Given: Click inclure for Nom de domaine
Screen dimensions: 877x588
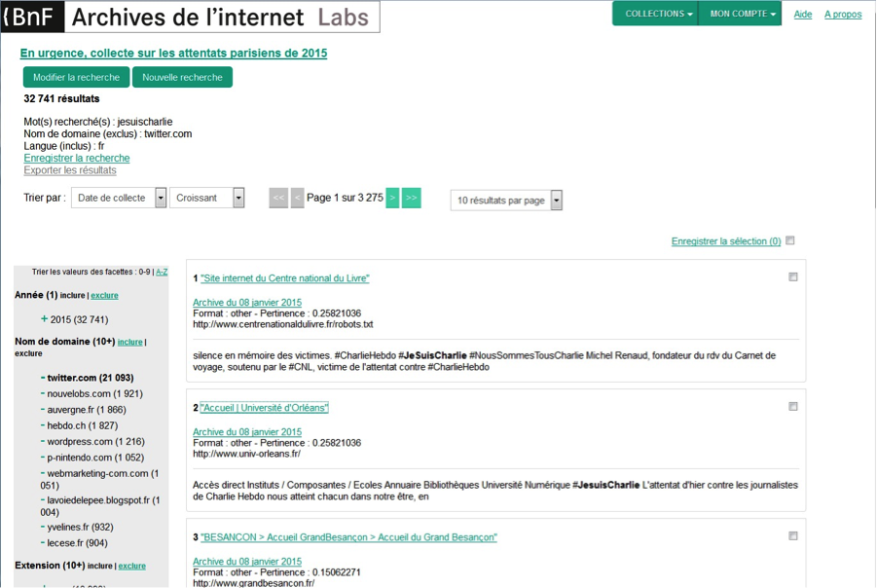Looking at the screenshot, I should (x=129, y=342).
